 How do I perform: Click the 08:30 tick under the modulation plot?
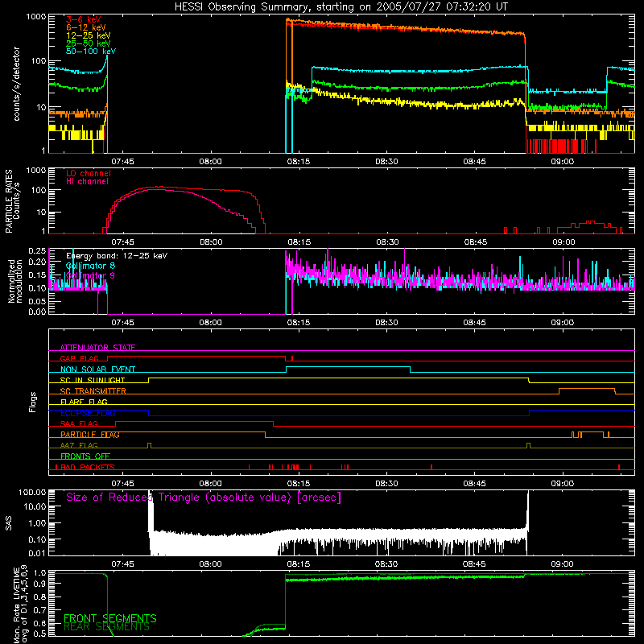386,323
